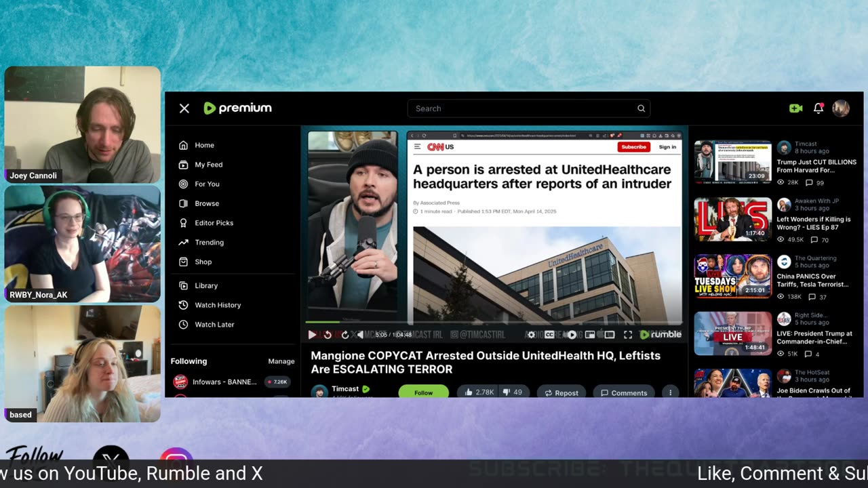The image size is (868, 488).
Task: Open Browse in sidebar
Action: 199,203
